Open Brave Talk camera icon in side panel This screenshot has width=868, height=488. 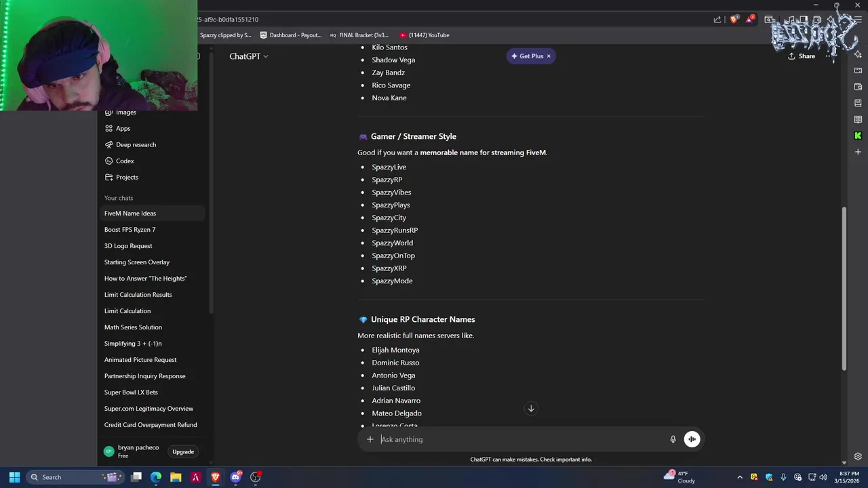pyautogui.click(x=858, y=70)
